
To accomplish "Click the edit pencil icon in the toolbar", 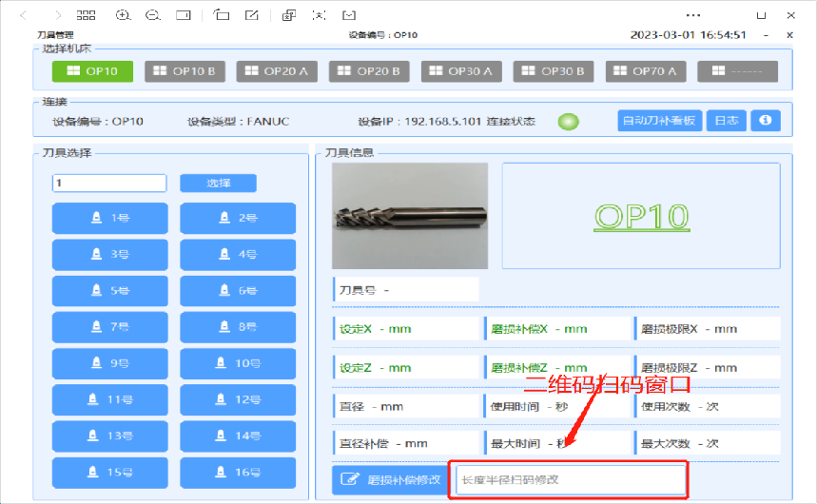I will coord(251,15).
